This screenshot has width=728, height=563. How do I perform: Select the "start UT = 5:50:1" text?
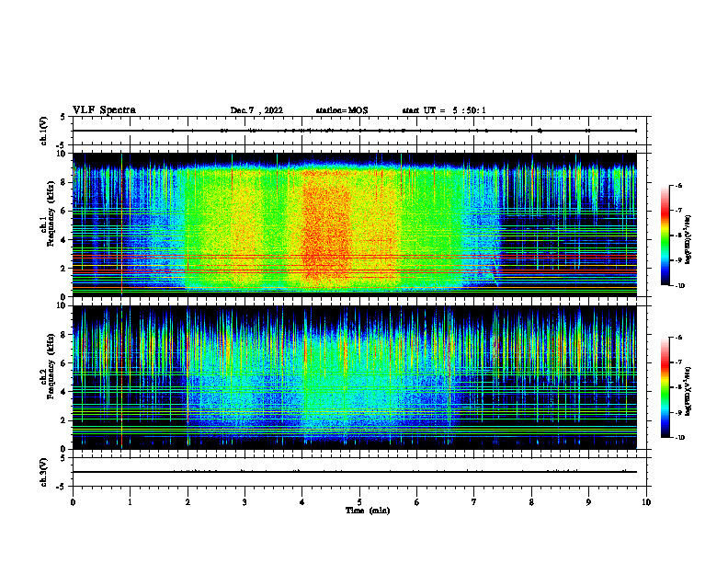(444, 110)
